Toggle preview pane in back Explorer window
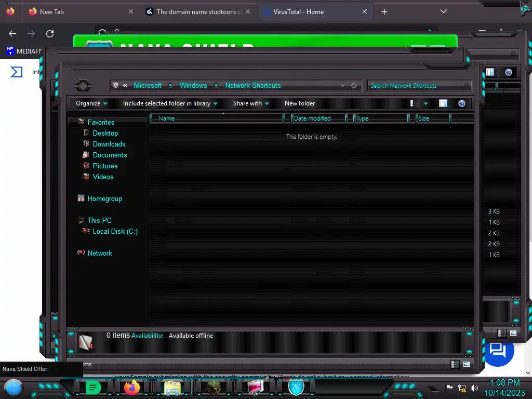 tap(489, 72)
